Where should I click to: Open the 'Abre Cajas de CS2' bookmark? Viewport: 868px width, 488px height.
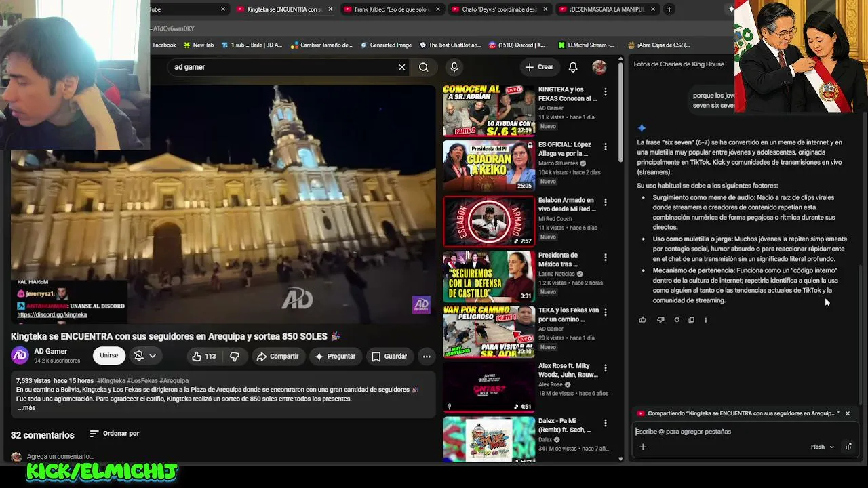(659, 45)
